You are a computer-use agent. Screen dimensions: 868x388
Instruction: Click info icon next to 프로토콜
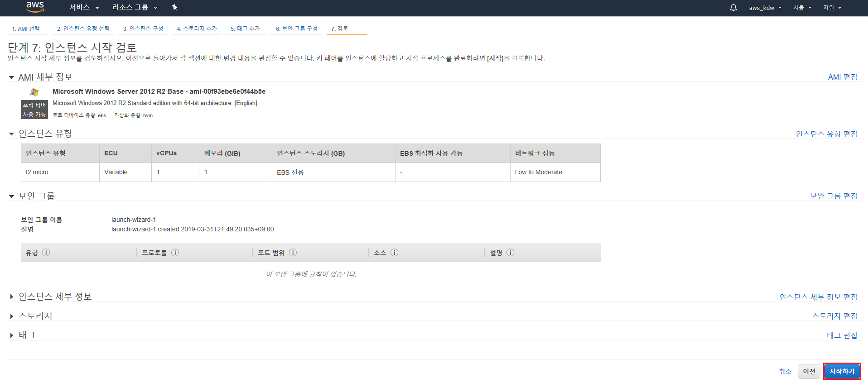175,253
